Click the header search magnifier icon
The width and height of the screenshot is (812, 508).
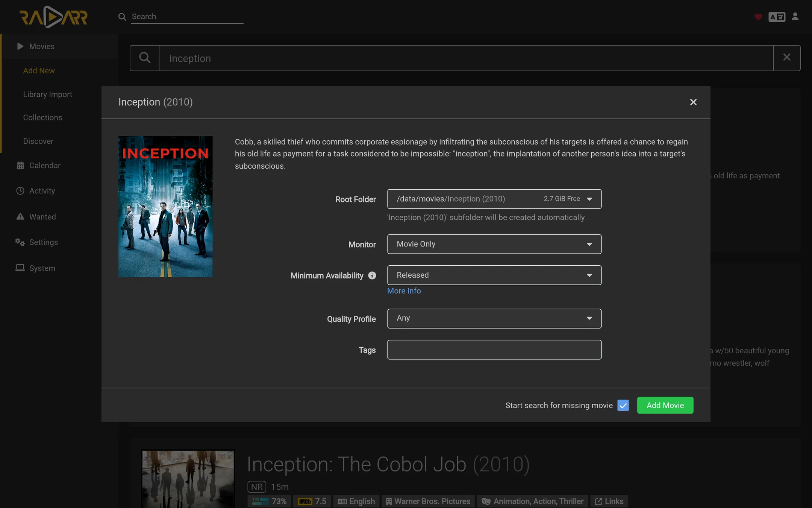[122, 17]
